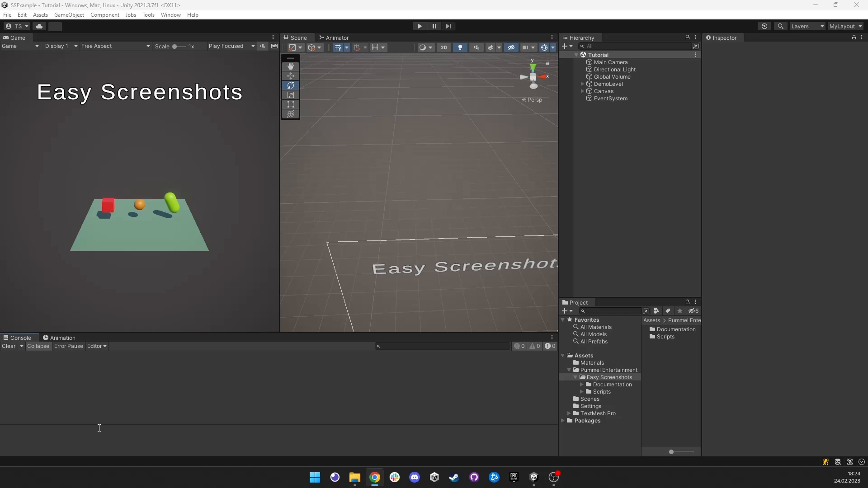This screenshot has height=488, width=868.
Task: Select the Rotate tool
Action: [291, 85]
